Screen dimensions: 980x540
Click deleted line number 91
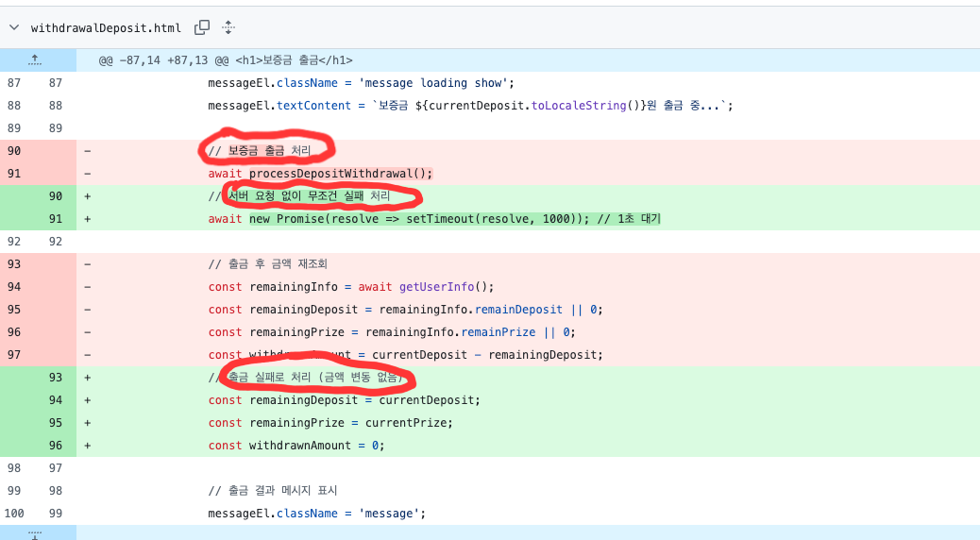pos(14,174)
